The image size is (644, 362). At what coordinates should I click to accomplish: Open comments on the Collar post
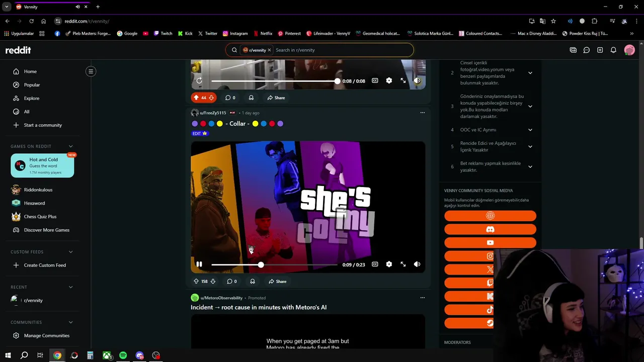[x=232, y=282]
